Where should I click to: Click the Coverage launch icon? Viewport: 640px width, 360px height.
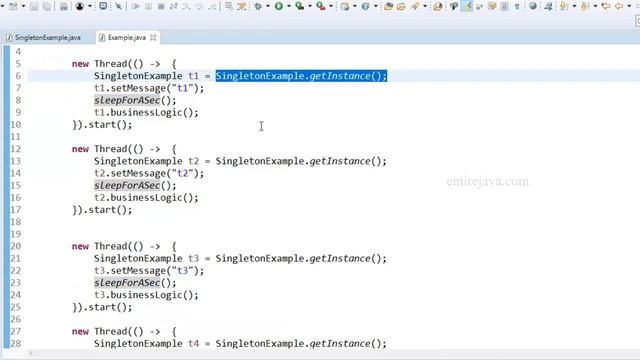(300, 6)
